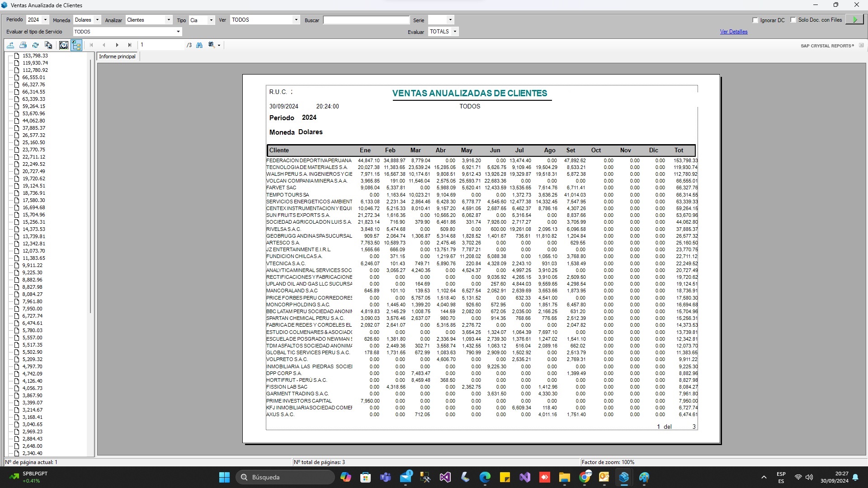
Task: Check the Solo Doc. con Files option
Action: click(x=793, y=20)
